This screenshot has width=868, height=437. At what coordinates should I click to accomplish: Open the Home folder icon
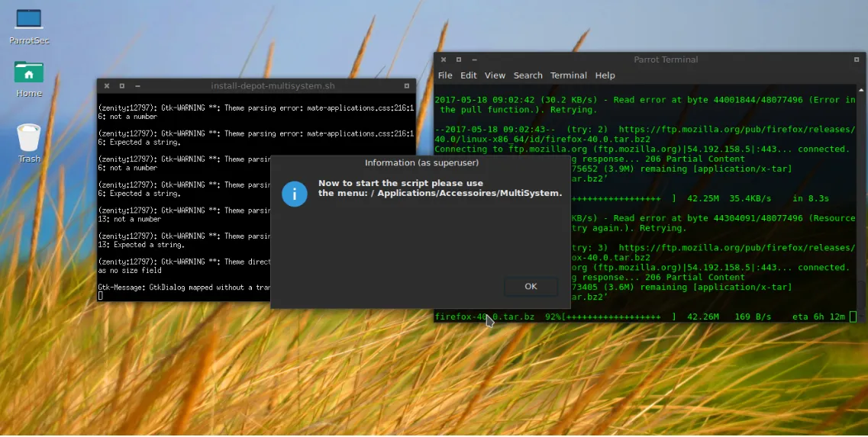(29, 79)
